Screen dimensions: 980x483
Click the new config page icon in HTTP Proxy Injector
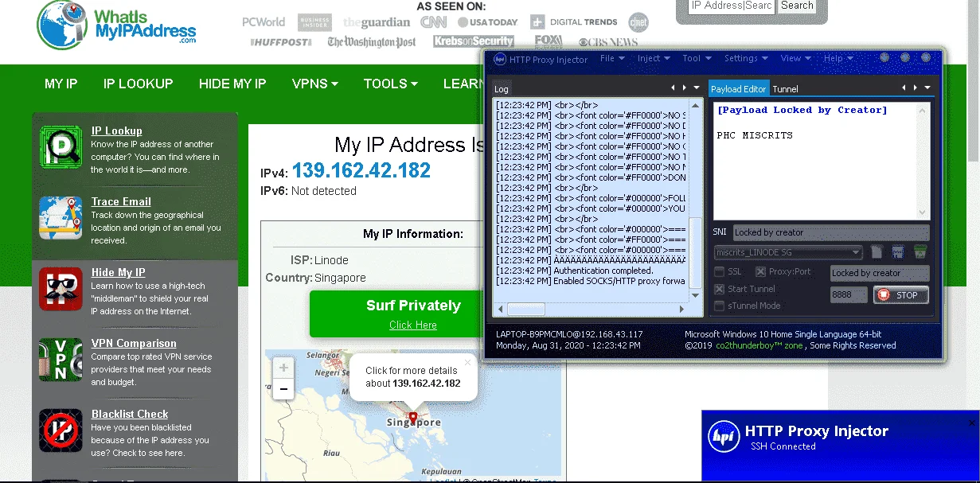coord(877,252)
